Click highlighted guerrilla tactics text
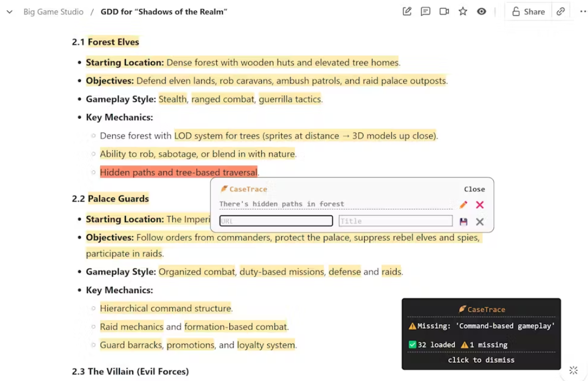Screen dimensions: 588x381 290,99
